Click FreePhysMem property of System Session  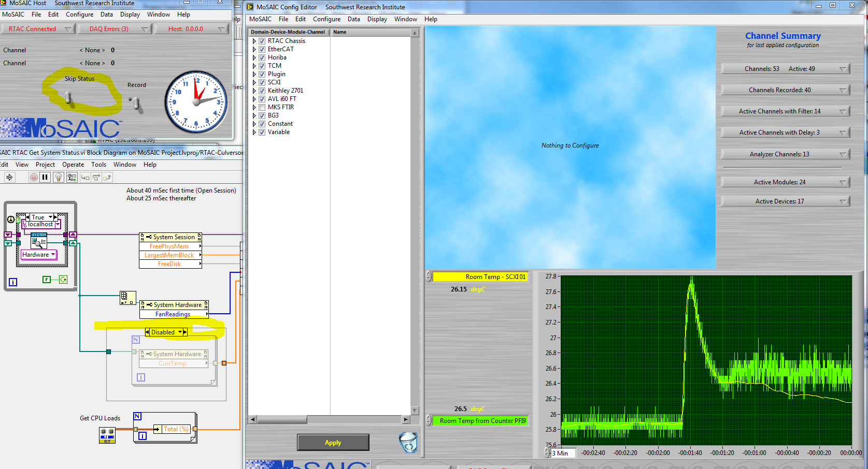tap(169, 246)
